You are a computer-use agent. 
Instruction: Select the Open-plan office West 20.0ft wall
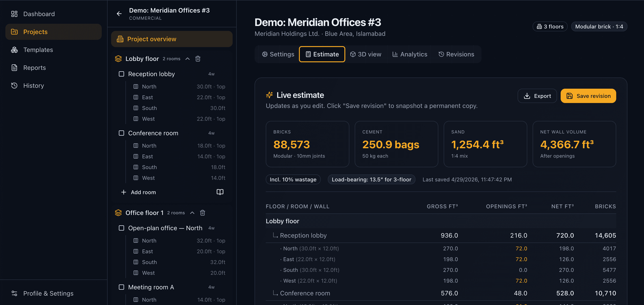pyautogui.click(x=179, y=273)
